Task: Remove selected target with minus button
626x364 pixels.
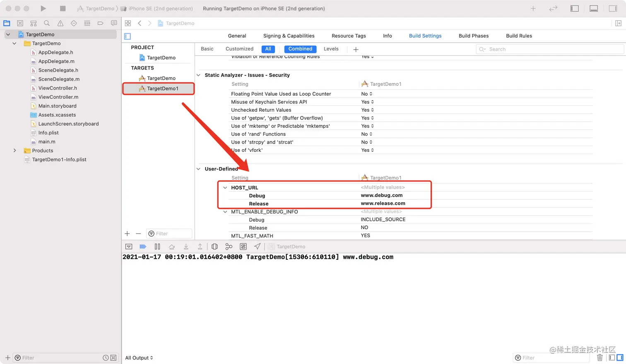Action: [138, 234]
